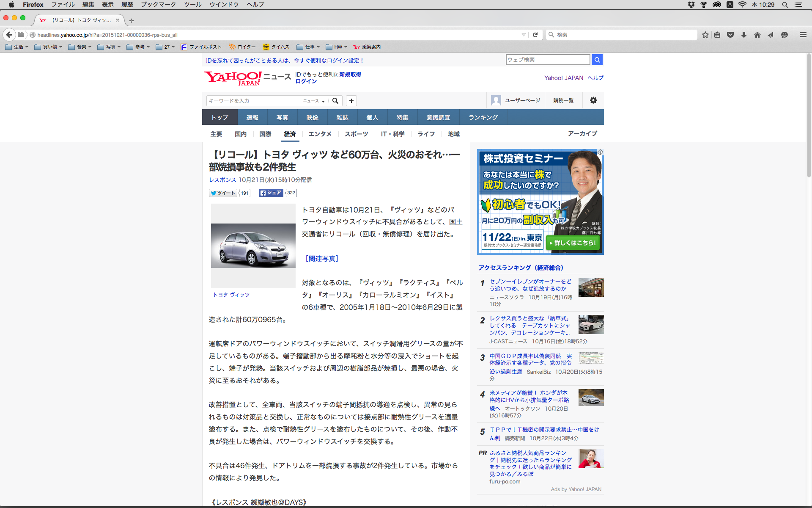Screen dimensions: 812x508
Task: Click the 関連写真 link in article
Action: tap(322, 258)
